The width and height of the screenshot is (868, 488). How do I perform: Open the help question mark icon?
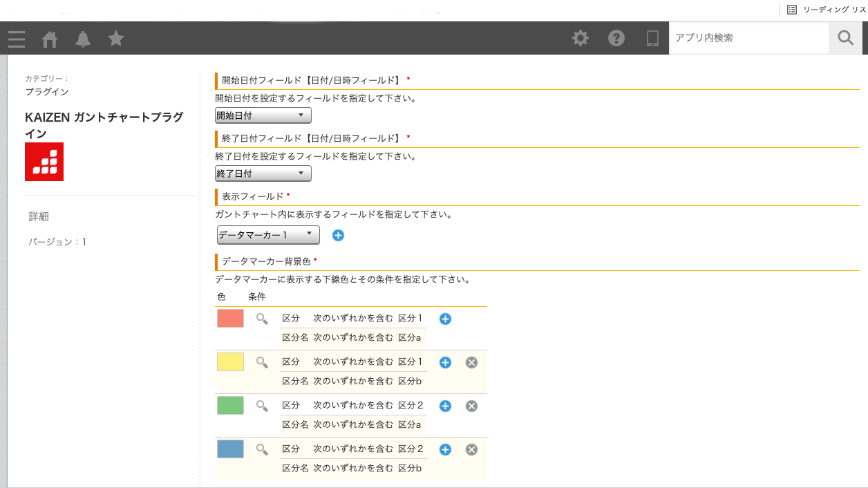click(x=616, y=39)
